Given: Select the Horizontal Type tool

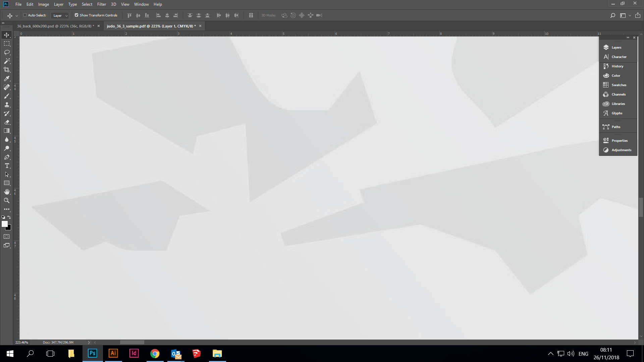Looking at the screenshot, I should [x=7, y=166].
